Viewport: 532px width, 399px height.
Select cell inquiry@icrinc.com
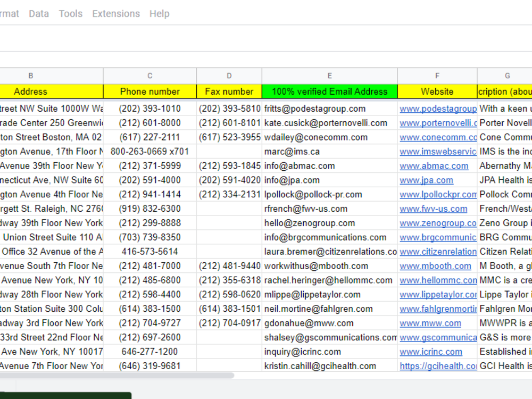click(x=330, y=352)
